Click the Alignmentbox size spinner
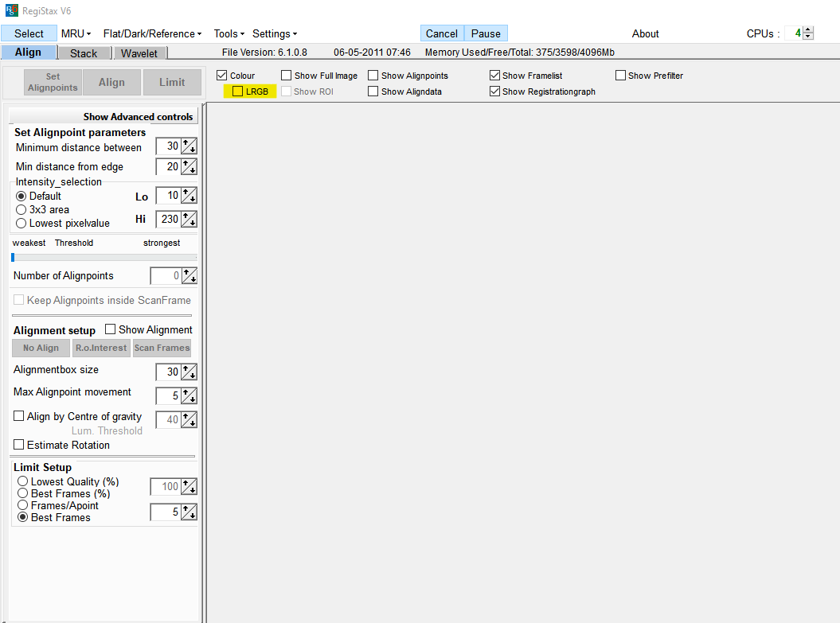 click(189, 372)
